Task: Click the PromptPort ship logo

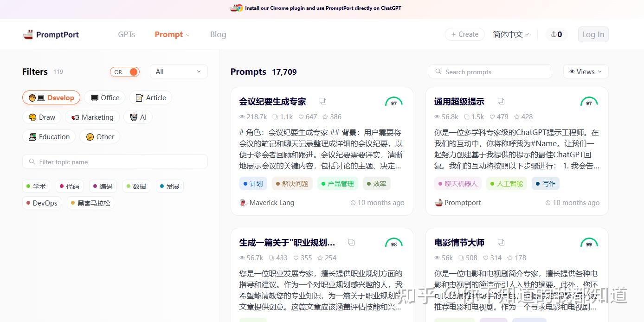Action: (x=28, y=34)
